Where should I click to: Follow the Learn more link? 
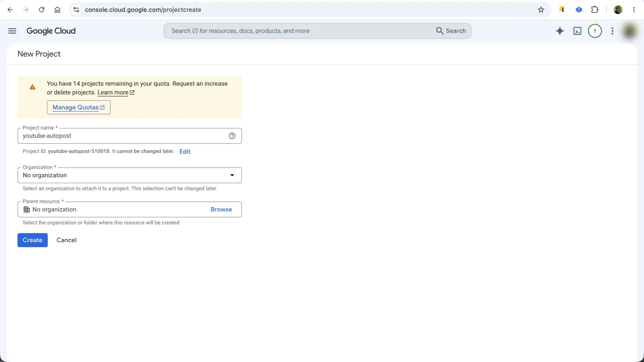coord(116,93)
